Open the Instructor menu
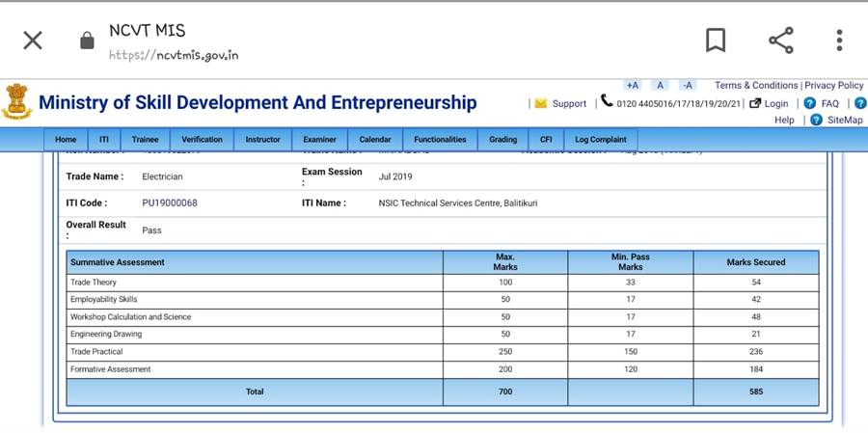 (263, 140)
